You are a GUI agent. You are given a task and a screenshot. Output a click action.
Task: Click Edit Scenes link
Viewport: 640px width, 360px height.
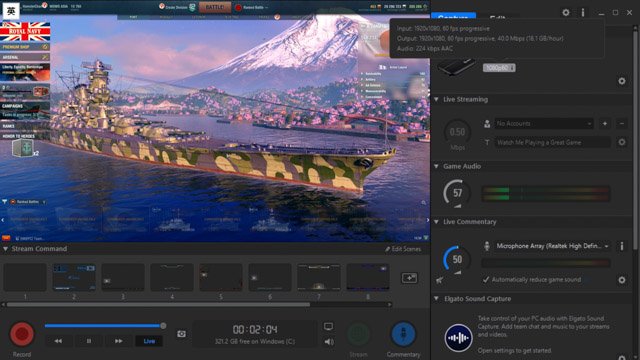(403, 249)
